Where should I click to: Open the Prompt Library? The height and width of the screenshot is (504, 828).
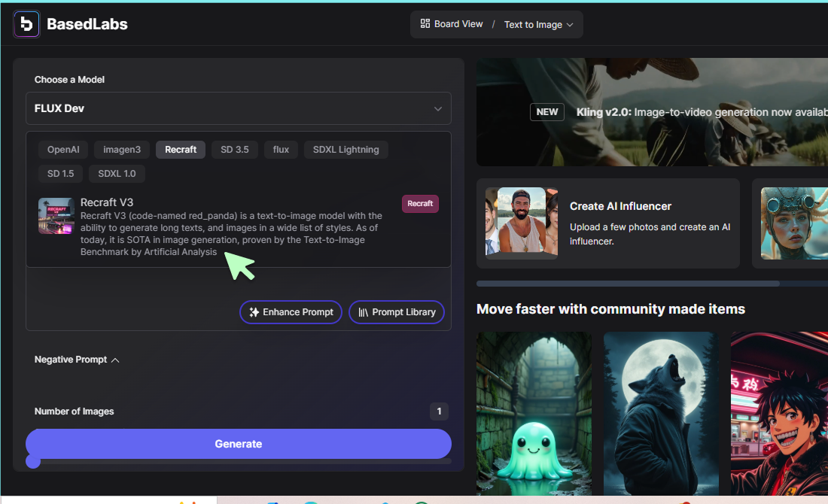pos(397,312)
